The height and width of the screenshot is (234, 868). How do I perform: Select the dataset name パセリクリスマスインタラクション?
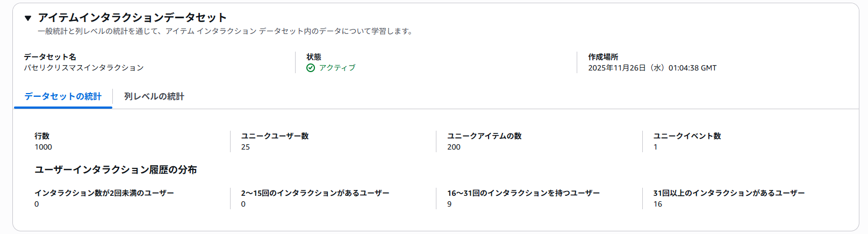(x=84, y=68)
